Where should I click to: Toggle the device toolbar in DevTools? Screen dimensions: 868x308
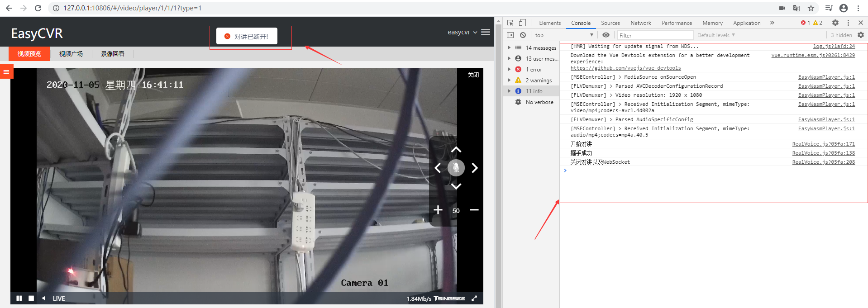click(522, 23)
